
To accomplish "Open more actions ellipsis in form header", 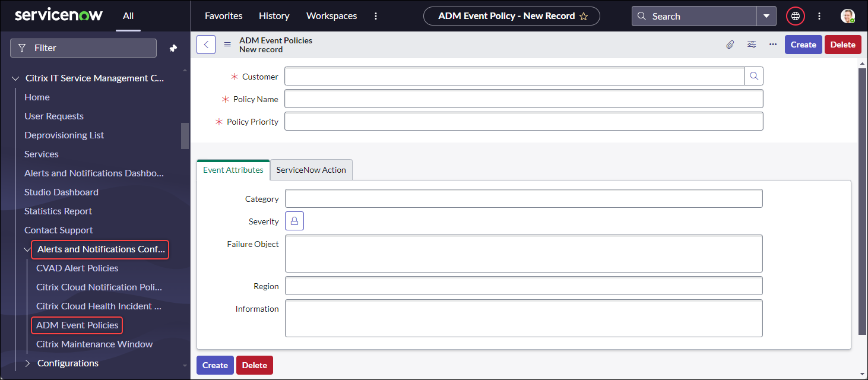I will coord(772,45).
